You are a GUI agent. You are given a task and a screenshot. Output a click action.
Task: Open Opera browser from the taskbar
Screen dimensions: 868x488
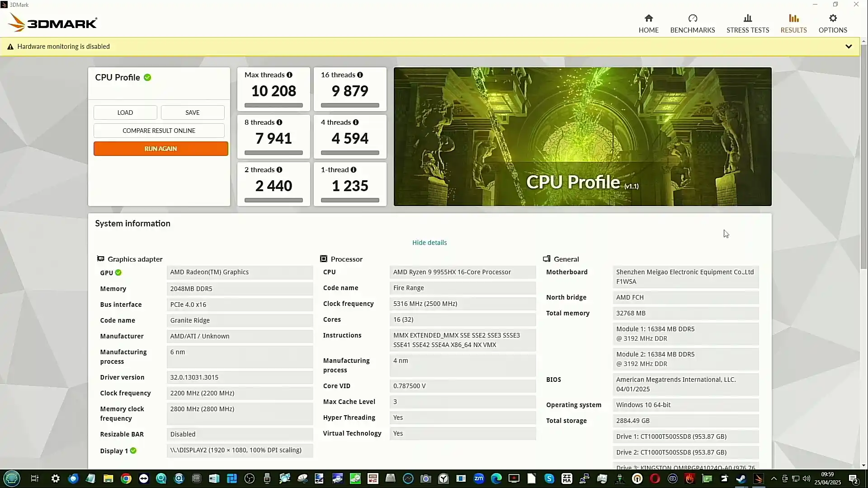(x=655, y=479)
